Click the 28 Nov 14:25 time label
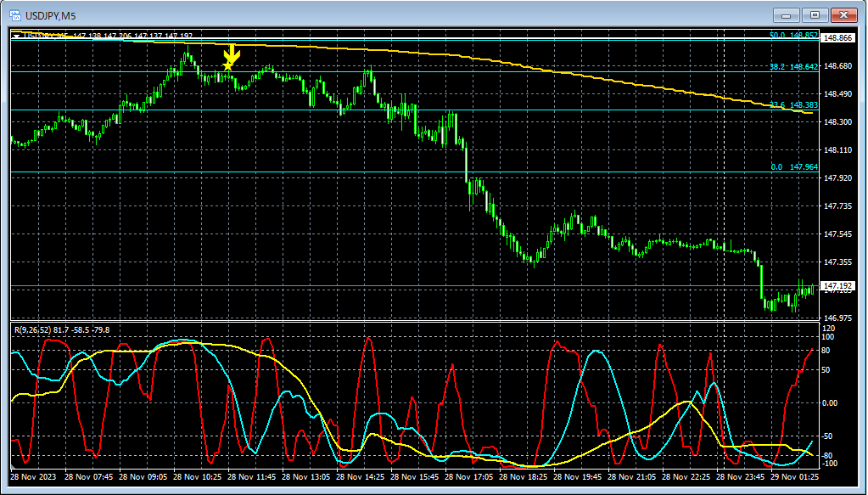The height and width of the screenshot is (495, 868). click(361, 476)
